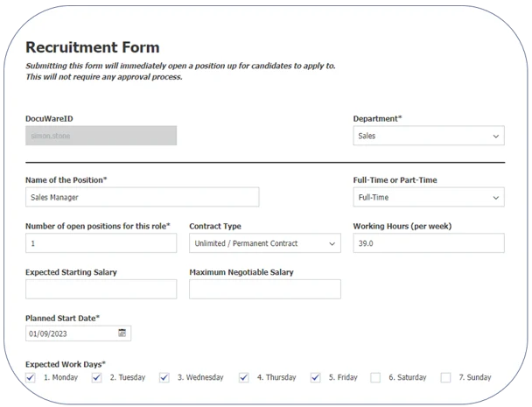Viewport: 532px width, 407px height.
Task: Expand the Full-Time or Part-Time dropdown
Action: [428, 198]
